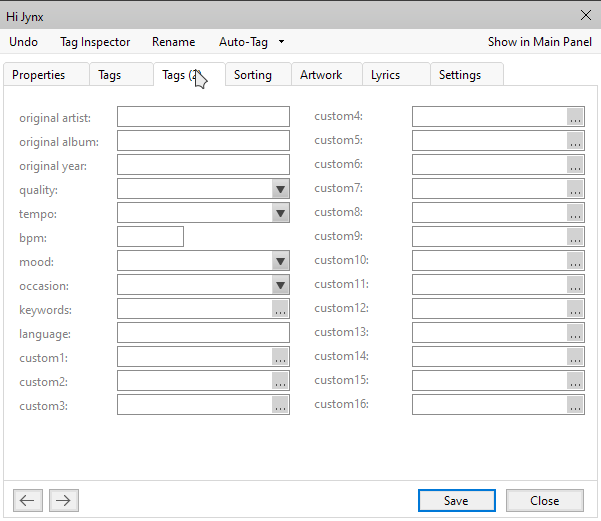601x521 pixels.
Task: Select the Properties tab
Action: (x=39, y=75)
